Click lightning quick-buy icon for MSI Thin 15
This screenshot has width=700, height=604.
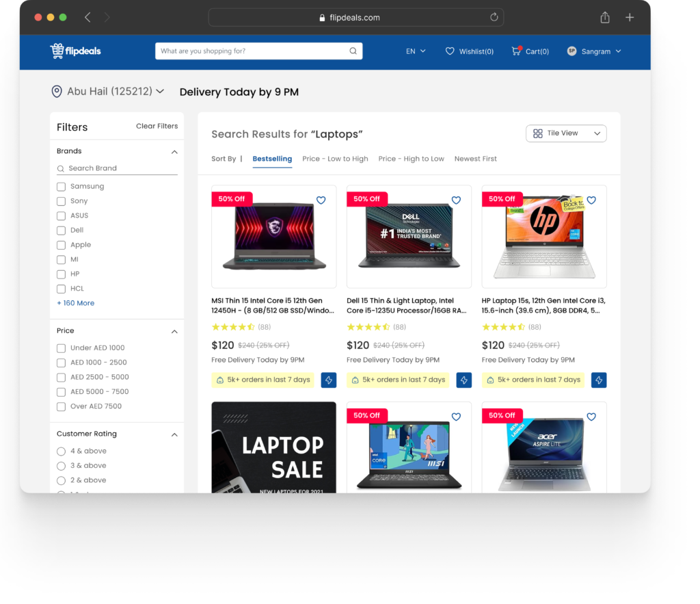329,380
